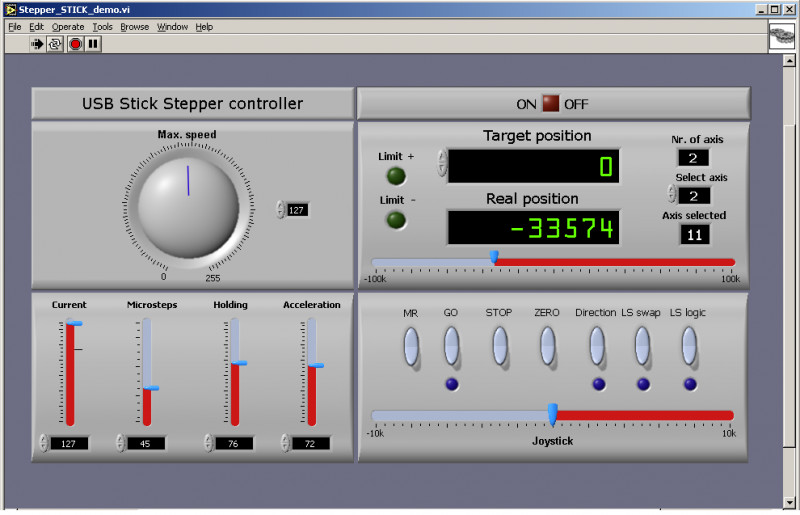800x515 pixels.
Task: Click the Holding vertical slider handle
Action: (x=239, y=363)
